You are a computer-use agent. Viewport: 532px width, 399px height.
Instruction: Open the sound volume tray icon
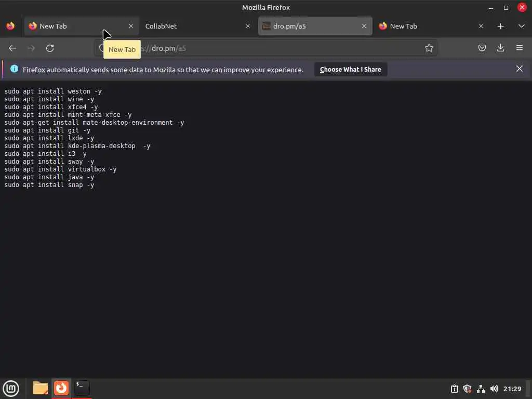coord(494,389)
